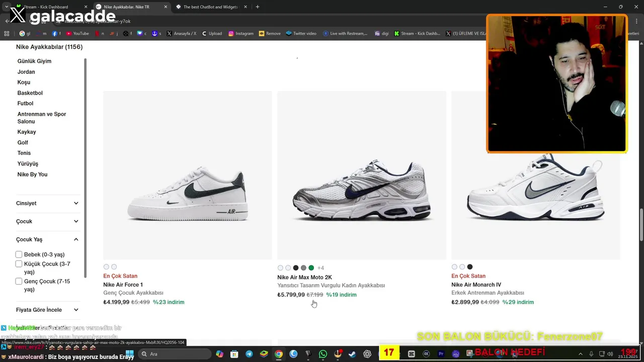Close the Nike Ayakkabılar tab

coord(166,7)
